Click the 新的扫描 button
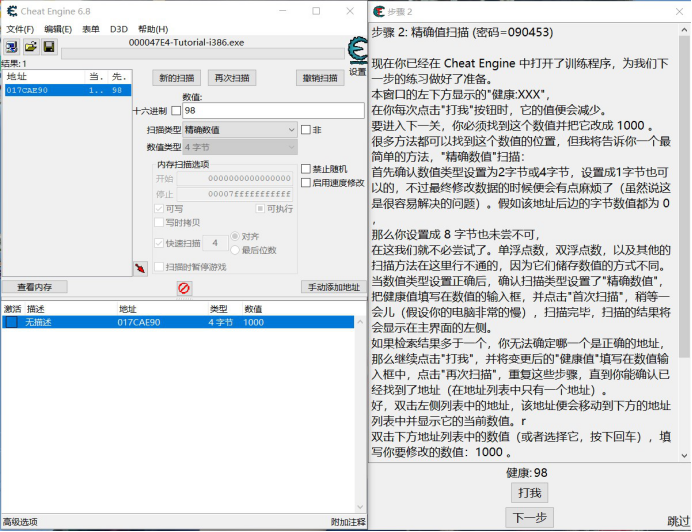 click(x=177, y=78)
